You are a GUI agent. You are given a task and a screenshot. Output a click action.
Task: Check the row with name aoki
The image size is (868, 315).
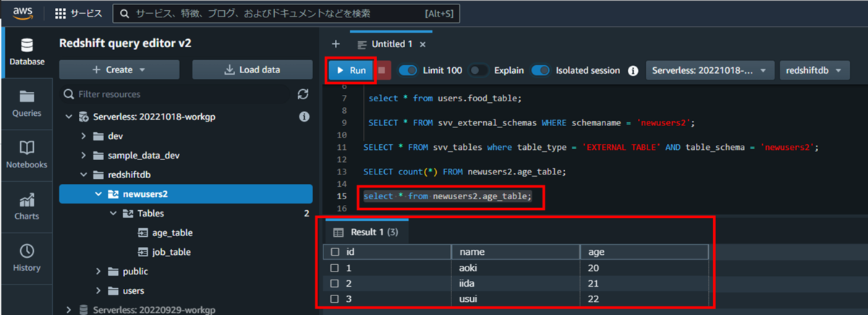point(334,268)
